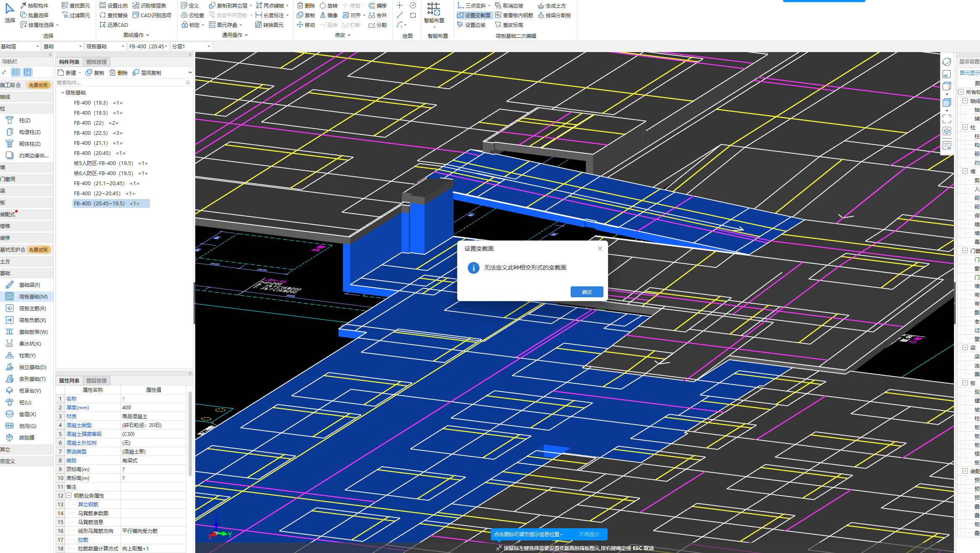Click 设置比例 in drawing operations
This screenshot has width=980, height=553.
click(113, 5)
